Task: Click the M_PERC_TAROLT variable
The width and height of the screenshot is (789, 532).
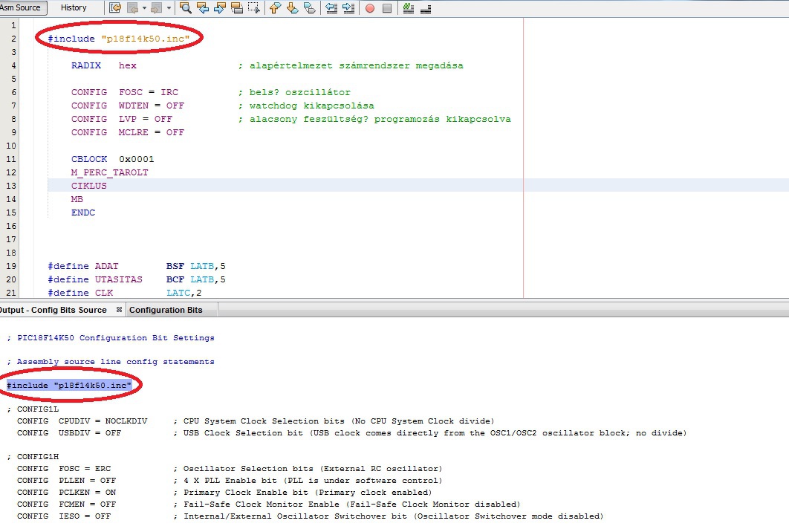Action: tap(110, 172)
